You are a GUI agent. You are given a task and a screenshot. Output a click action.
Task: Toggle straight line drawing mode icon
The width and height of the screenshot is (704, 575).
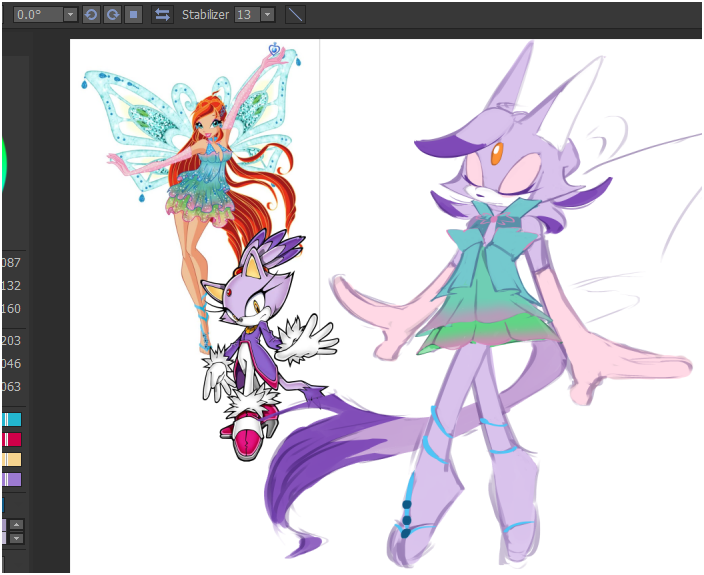(x=295, y=14)
